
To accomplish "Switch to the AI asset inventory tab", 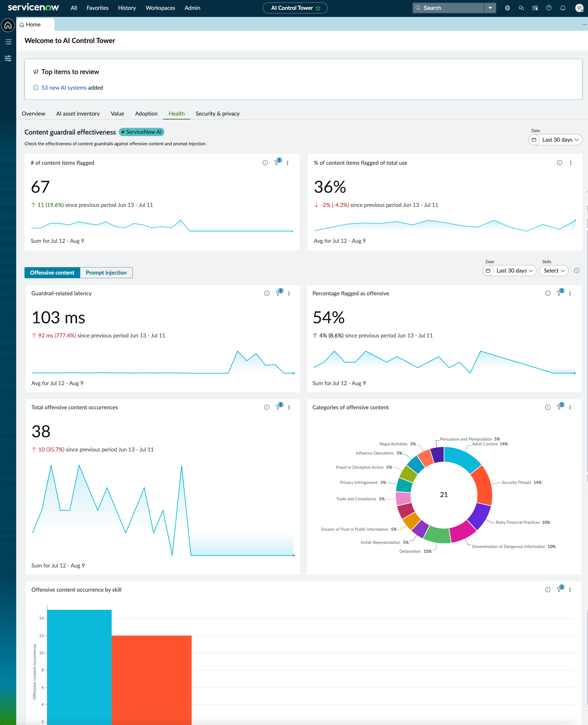I will [x=78, y=113].
